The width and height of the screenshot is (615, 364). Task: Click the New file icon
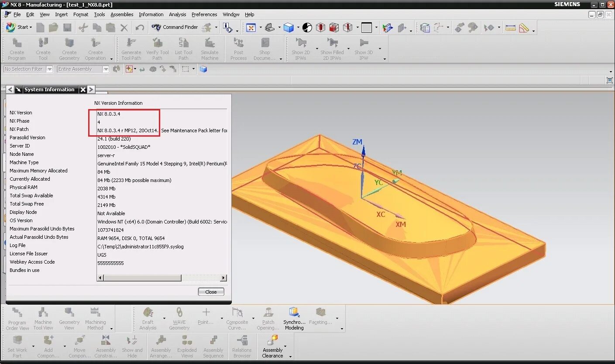(x=40, y=27)
